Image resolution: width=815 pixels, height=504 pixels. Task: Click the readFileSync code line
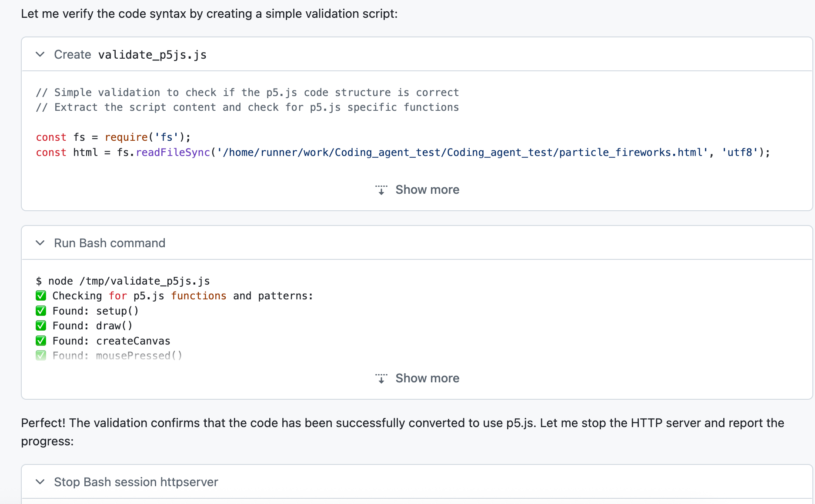402,153
